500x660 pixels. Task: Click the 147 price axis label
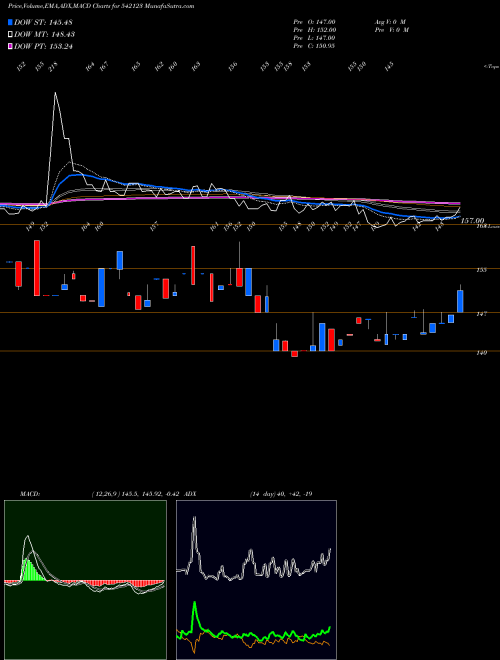(x=482, y=314)
